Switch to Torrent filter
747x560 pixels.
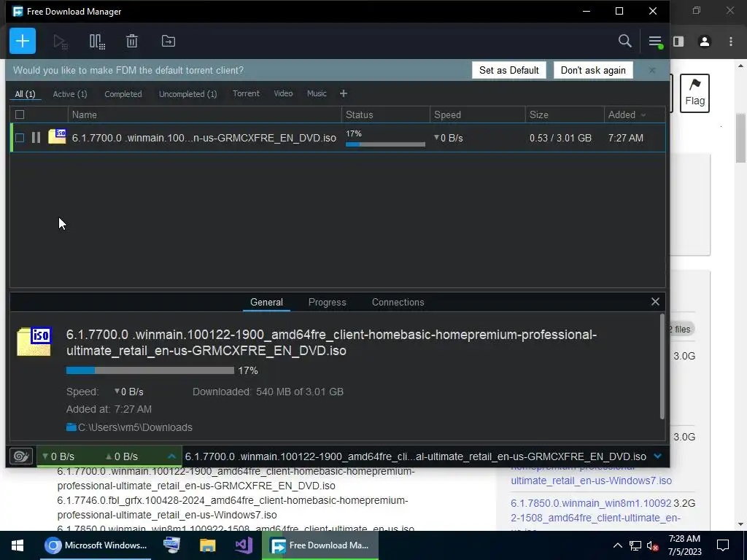tap(246, 93)
